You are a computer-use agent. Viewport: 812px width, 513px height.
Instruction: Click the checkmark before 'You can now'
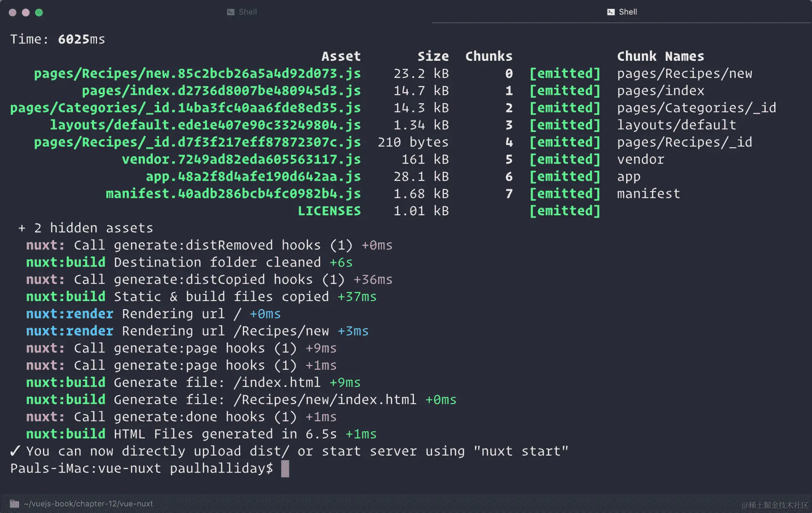[x=15, y=451]
